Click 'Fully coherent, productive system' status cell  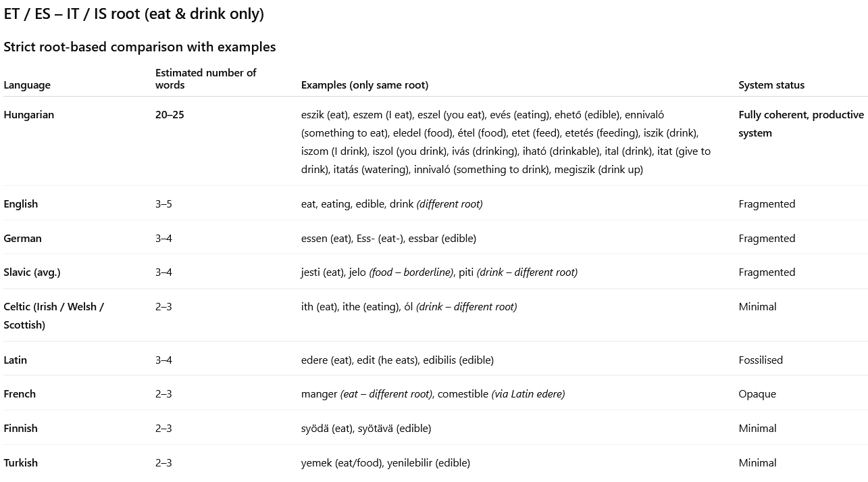click(x=800, y=124)
